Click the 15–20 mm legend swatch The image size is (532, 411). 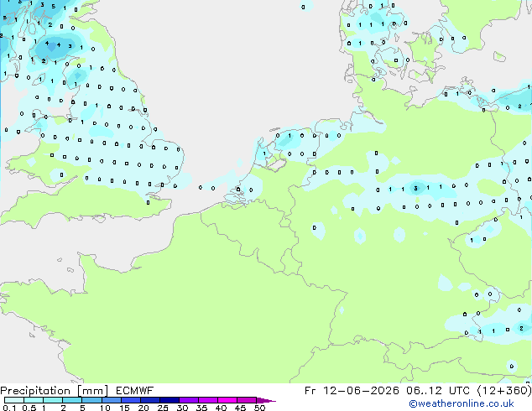(131, 400)
